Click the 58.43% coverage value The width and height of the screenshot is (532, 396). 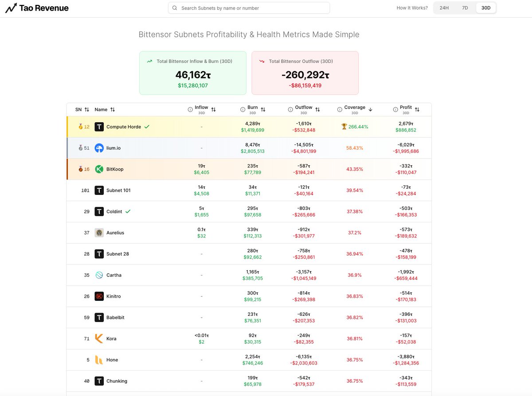coord(355,148)
